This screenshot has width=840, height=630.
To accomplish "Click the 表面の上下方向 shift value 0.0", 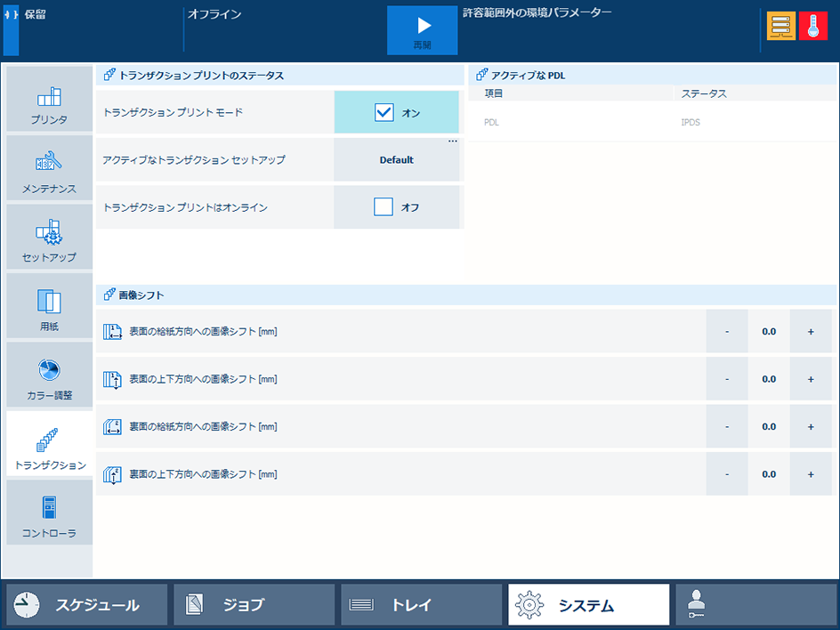I will point(769,379).
